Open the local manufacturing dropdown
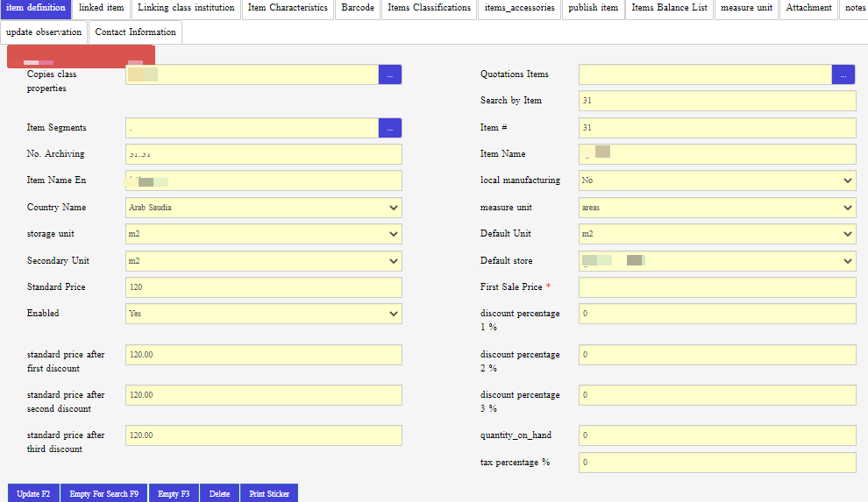 coord(716,180)
